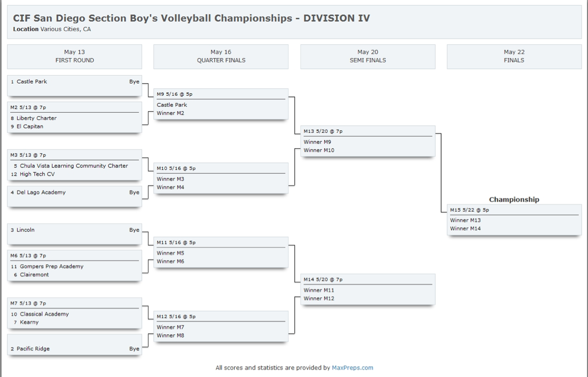588x377 pixels.
Task: Open the MaxPreps.com link
Action: click(x=352, y=368)
